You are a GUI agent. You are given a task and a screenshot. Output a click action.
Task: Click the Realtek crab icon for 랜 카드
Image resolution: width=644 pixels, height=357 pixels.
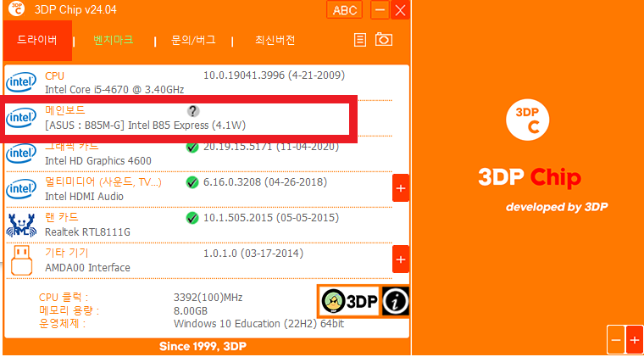click(21, 225)
